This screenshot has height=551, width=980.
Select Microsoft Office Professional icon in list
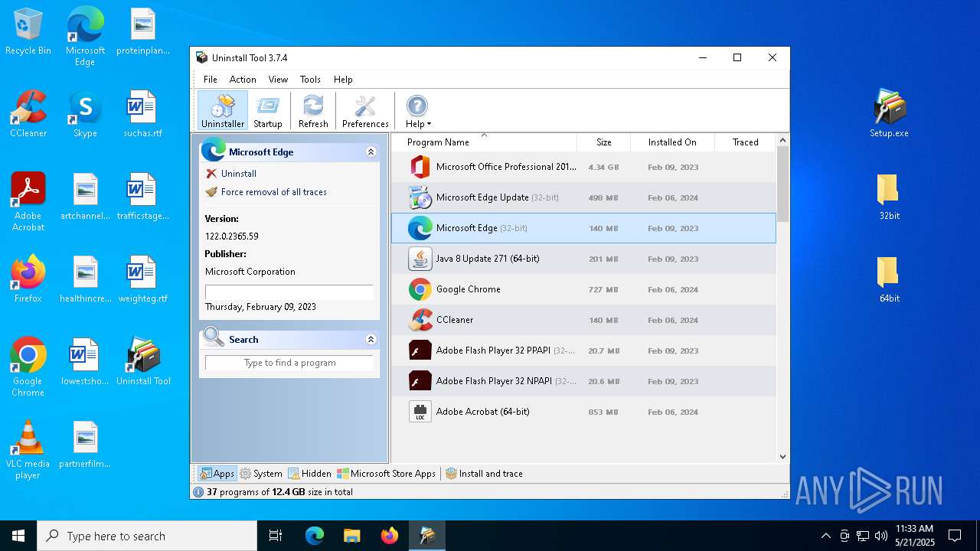[x=420, y=167]
